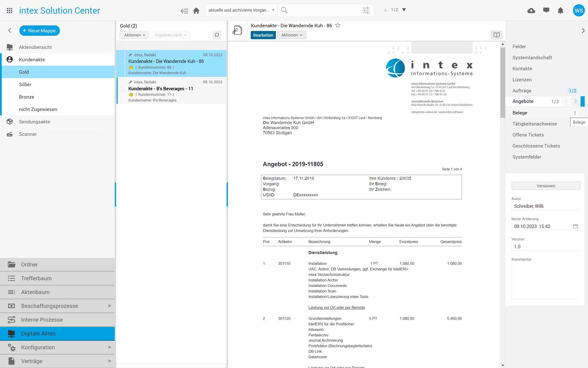Screen dimensions: 588x368
Task: Select the Silber folder
Action: pyautogui.click(x=25, y=84)
